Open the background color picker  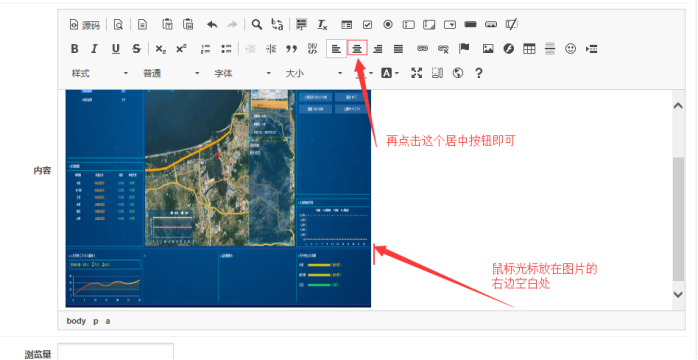pyautogui.click(x=390, y=73)
